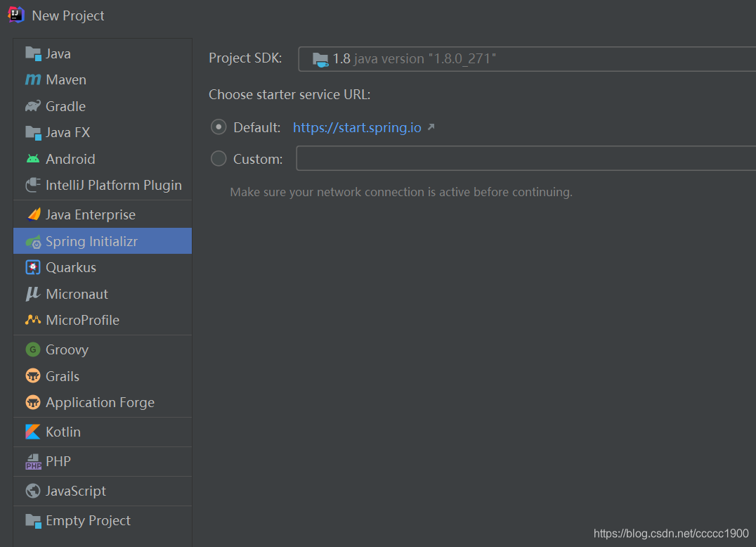Click the Gradle elephant icon

tap(33, 106)
